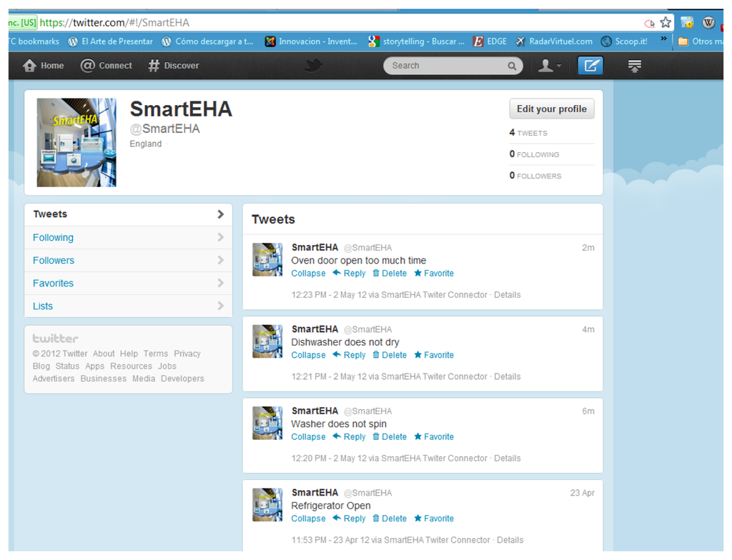Select Favorites in sidebar list
The width and height of the screenshot is (732, 560).
coord(129,284)
